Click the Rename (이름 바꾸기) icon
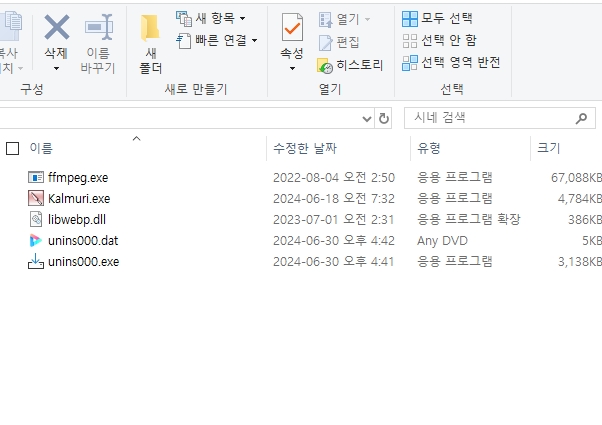 (98, 27)
